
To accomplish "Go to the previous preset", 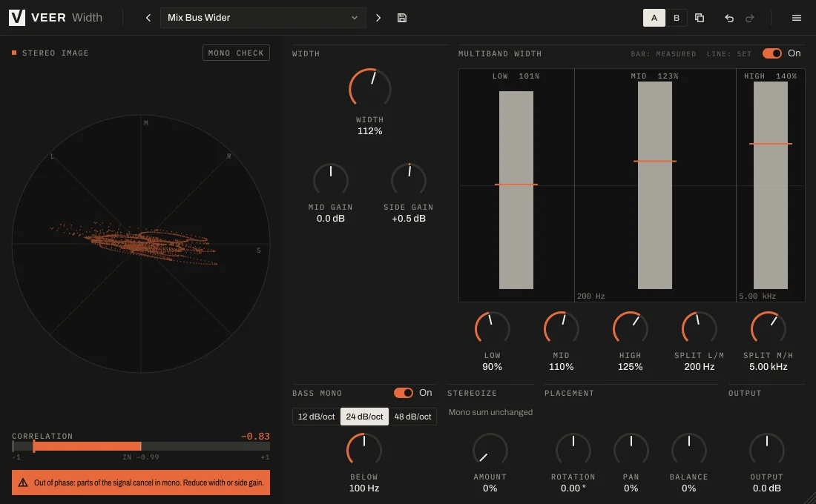I will 148,18.
